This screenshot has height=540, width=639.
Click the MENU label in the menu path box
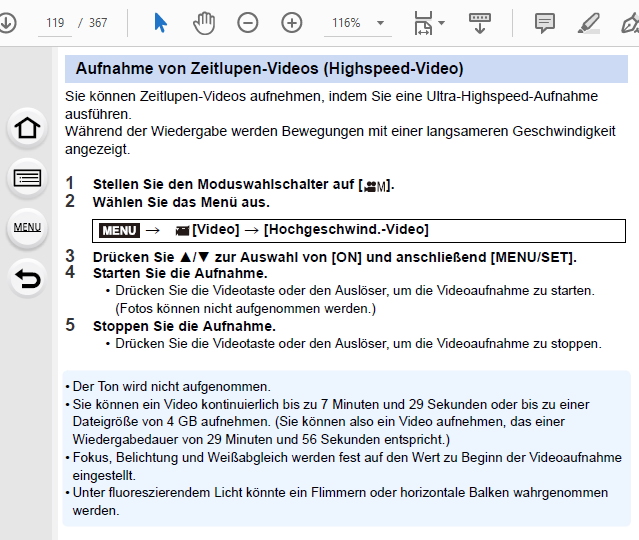pyautogui.click(x=119, y=230)
